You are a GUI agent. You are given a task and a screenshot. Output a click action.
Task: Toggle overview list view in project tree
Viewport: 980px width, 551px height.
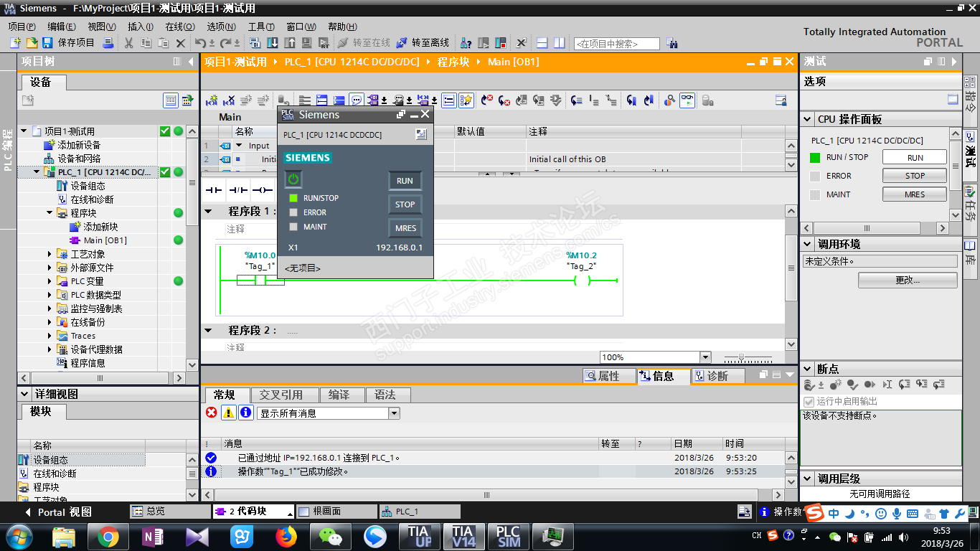pos(171,100)
